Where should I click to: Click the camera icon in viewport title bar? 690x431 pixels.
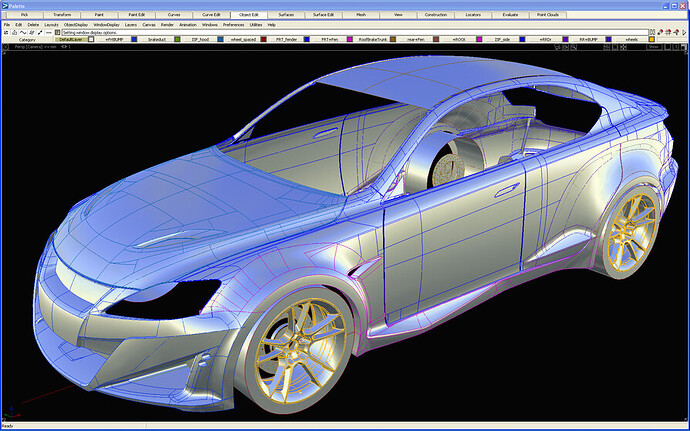tap(558, 47)
